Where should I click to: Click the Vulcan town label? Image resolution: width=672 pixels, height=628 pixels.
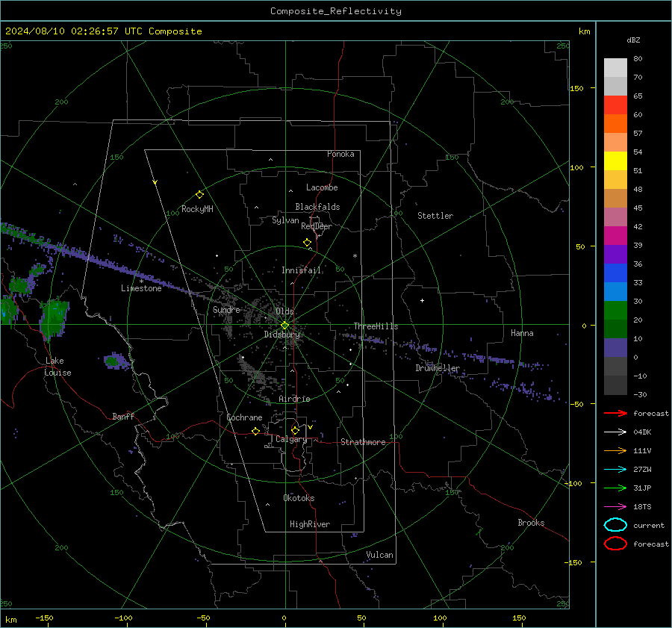click(380, 555)
